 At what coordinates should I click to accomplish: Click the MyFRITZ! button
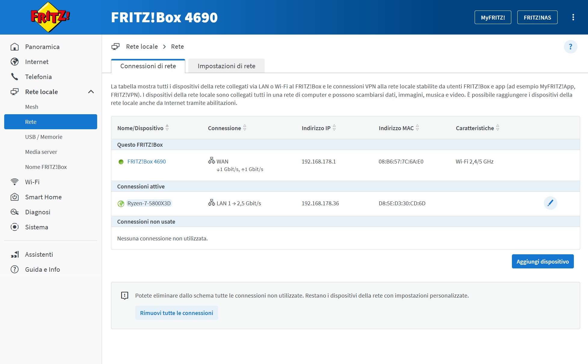tap(493, 17)
